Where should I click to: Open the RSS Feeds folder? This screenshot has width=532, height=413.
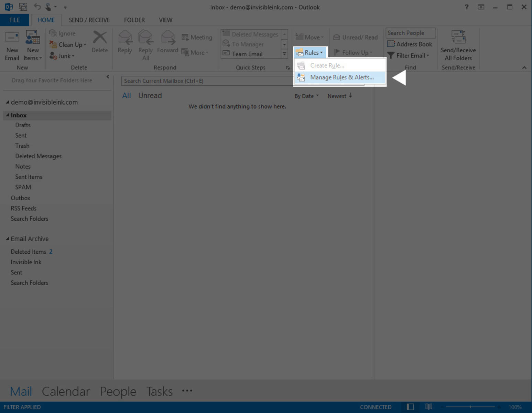pos(23,209)
